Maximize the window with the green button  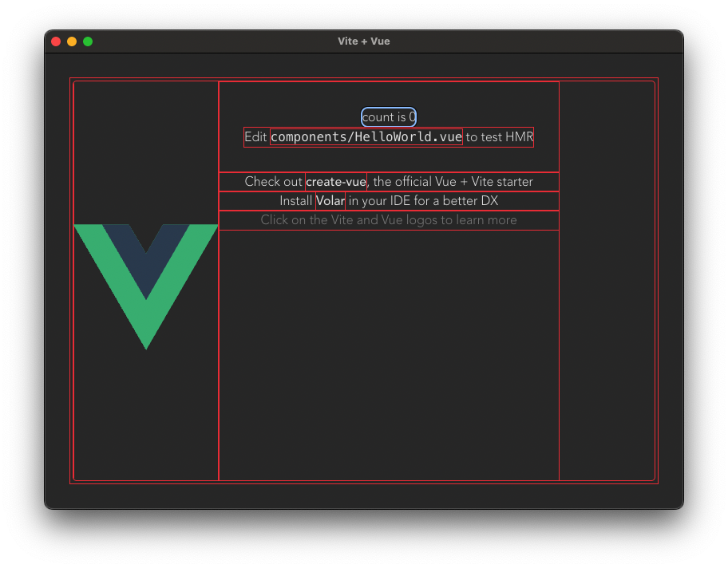(88, 41)
